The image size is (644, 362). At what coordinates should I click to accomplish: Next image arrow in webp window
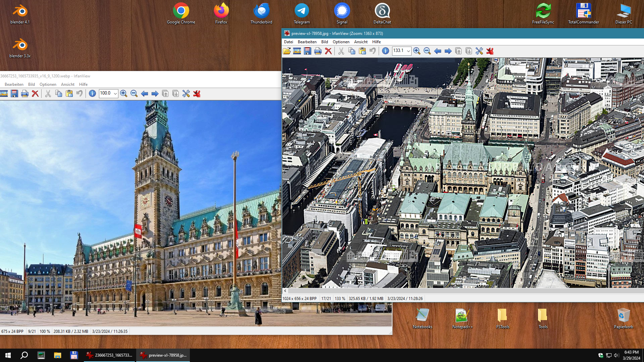click(155, 94)
